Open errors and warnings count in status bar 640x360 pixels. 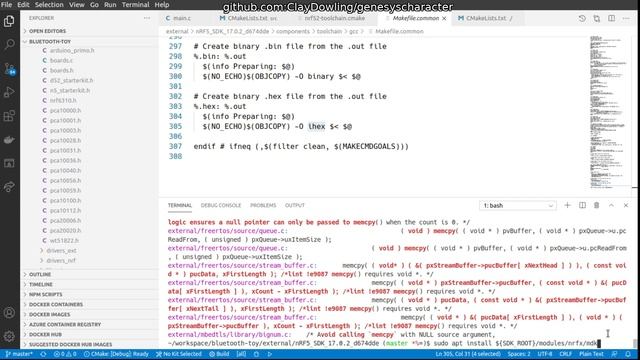pyautogui.click(x=65, y=354)
